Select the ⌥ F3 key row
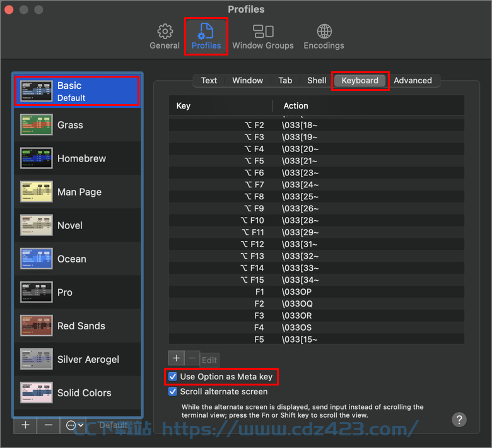 tap(317, 137)
